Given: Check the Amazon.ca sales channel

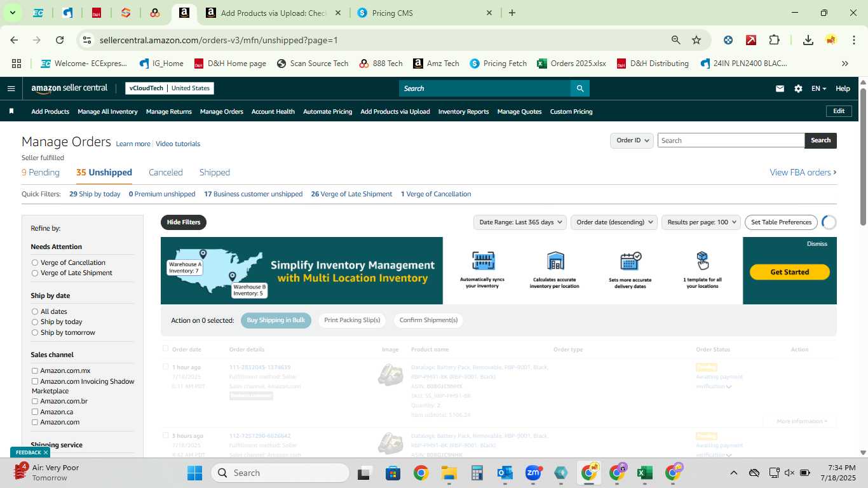Looking at the screenshot, I should click(35, 412).
